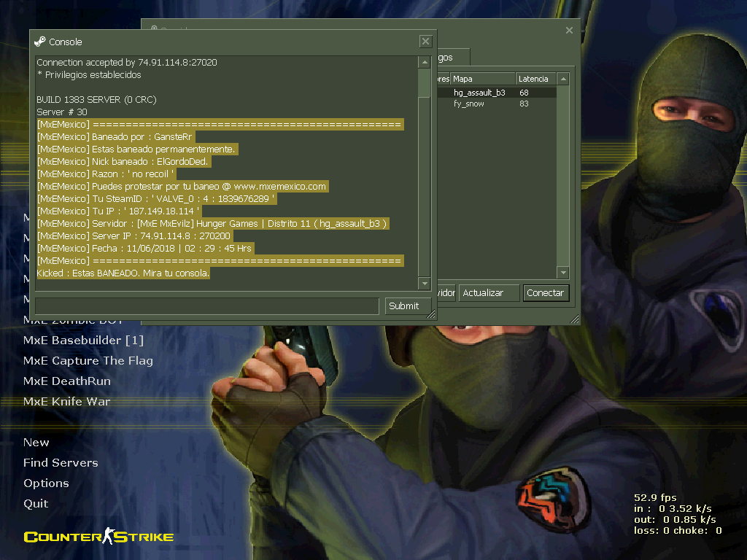The height and width of the screenshot is (560, 747).
Task: Click the server list scrollbar down arrow
Action: (563, 273)
